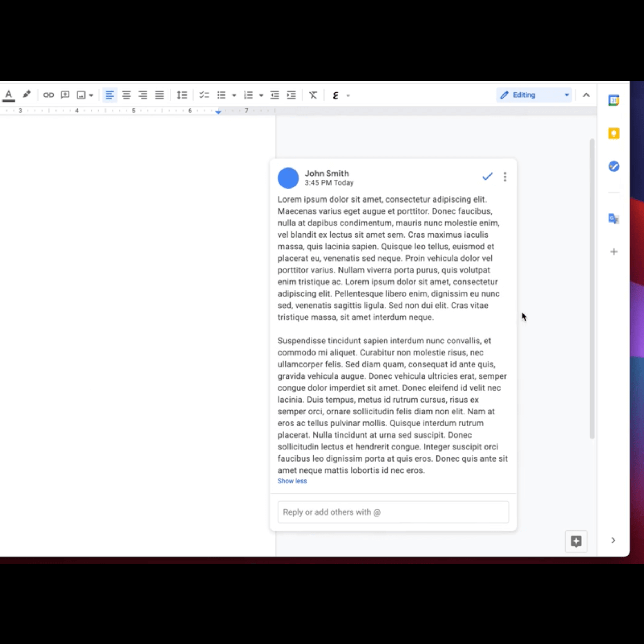This screenshot has width=644, height=644.
Task: Open the text color picker
Action: tap(9, 95)
